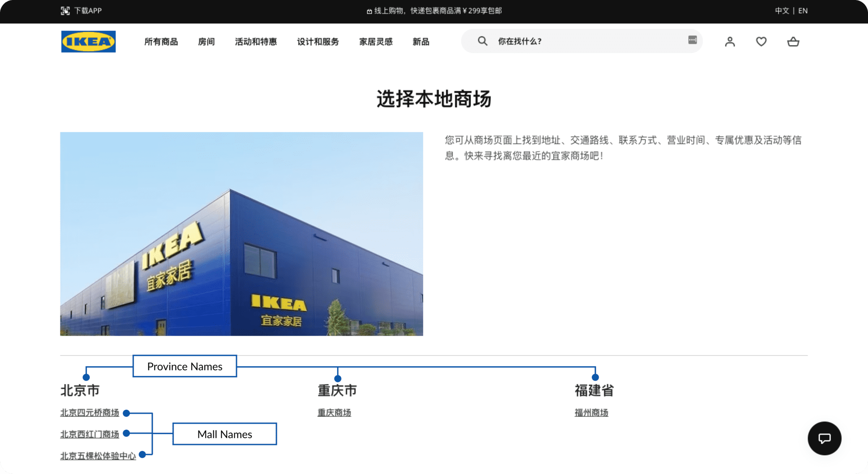Viewport: 868px width, 474px height.
Task: Click the IKEA store building photo
Action: (242, 234)
